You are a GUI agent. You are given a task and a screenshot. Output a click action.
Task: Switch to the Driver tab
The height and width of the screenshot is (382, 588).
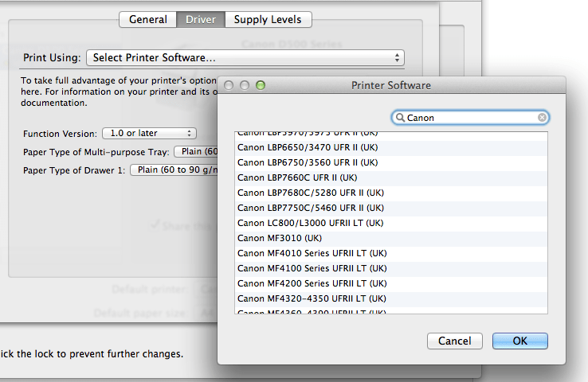(x=201, y=19)
